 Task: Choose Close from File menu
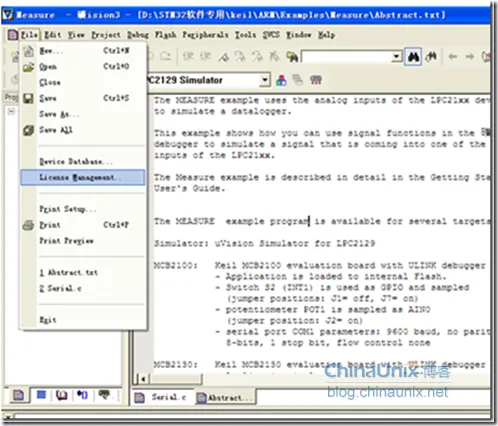[x=83, y=82]
